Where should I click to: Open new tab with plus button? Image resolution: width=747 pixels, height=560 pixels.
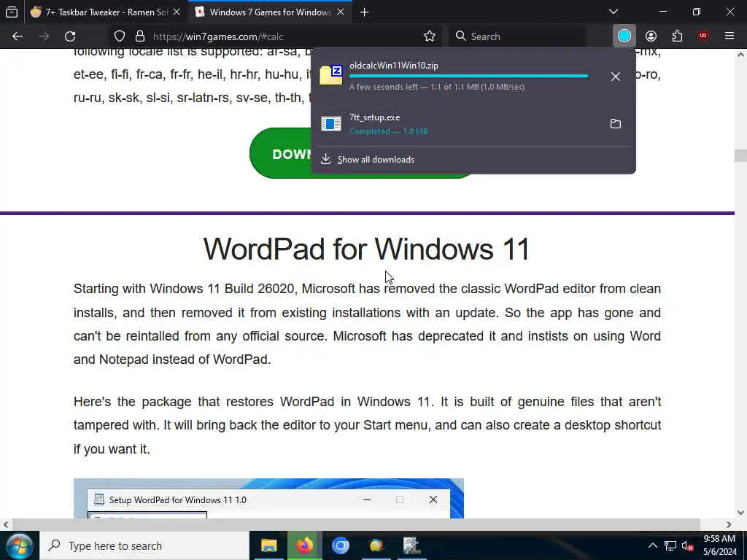pyautogui.click(x=365, y=12)
